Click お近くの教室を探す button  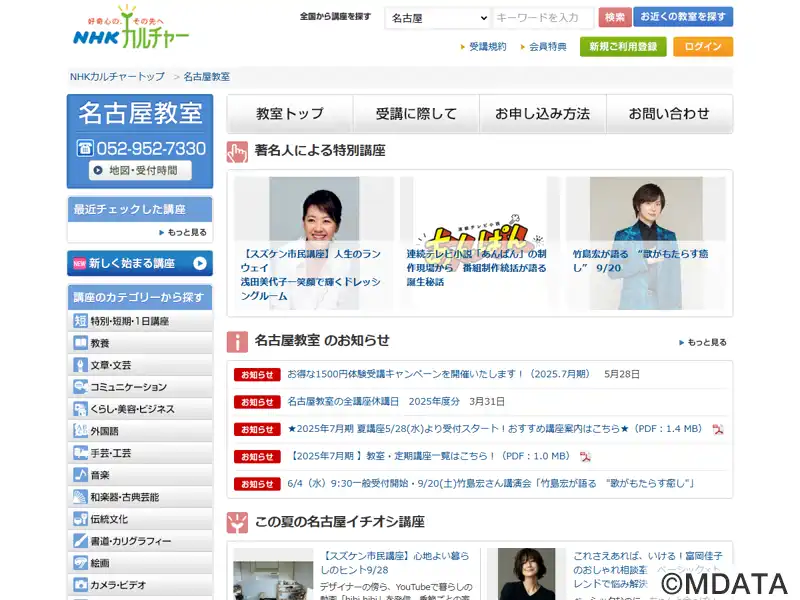683,17
